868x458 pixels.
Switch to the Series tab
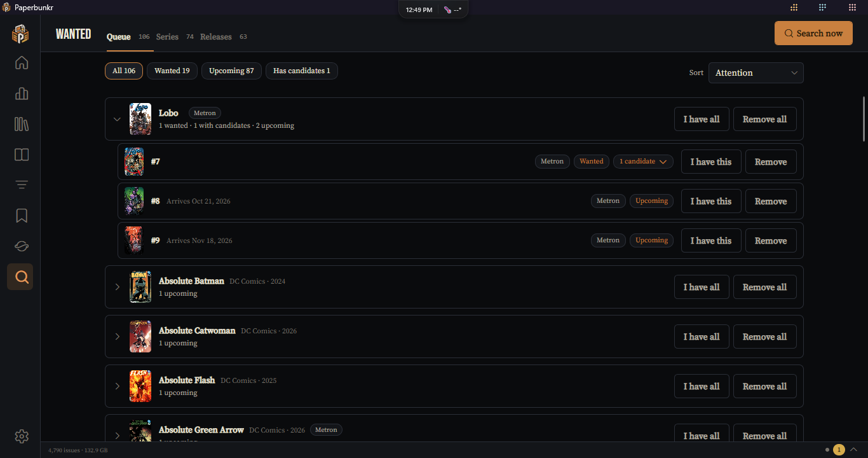(167, 37)
